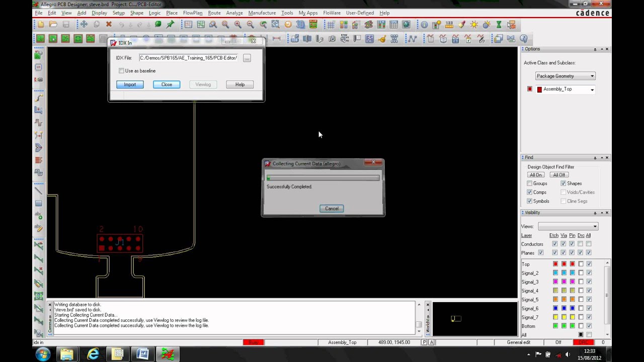Click the yellow sun highlight icon

474,25
